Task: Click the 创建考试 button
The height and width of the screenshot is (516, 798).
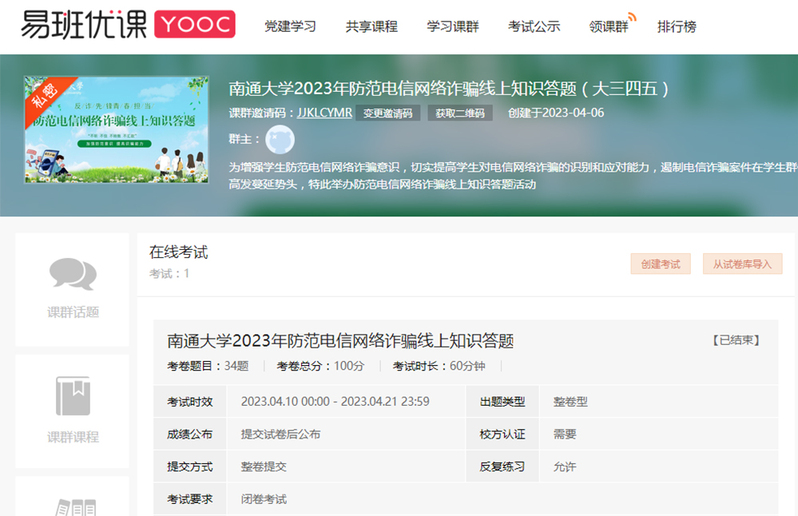Action: pyautogui.click(x=660, y=264)
